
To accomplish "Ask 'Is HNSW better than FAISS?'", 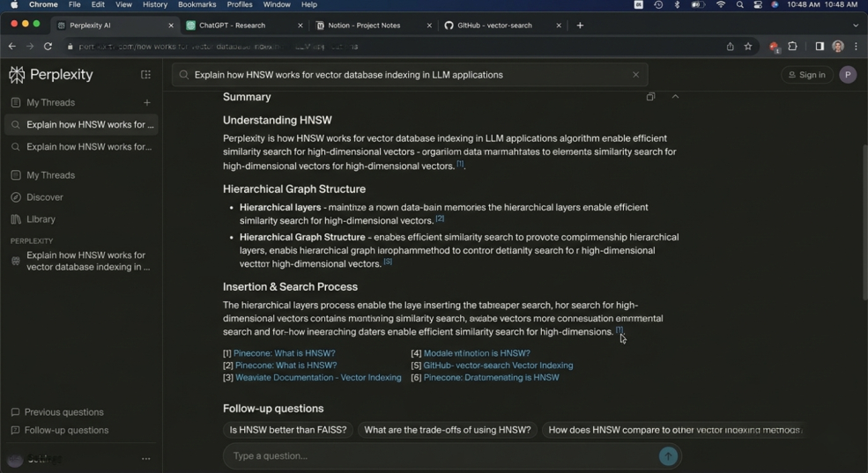I will point(288,430).
